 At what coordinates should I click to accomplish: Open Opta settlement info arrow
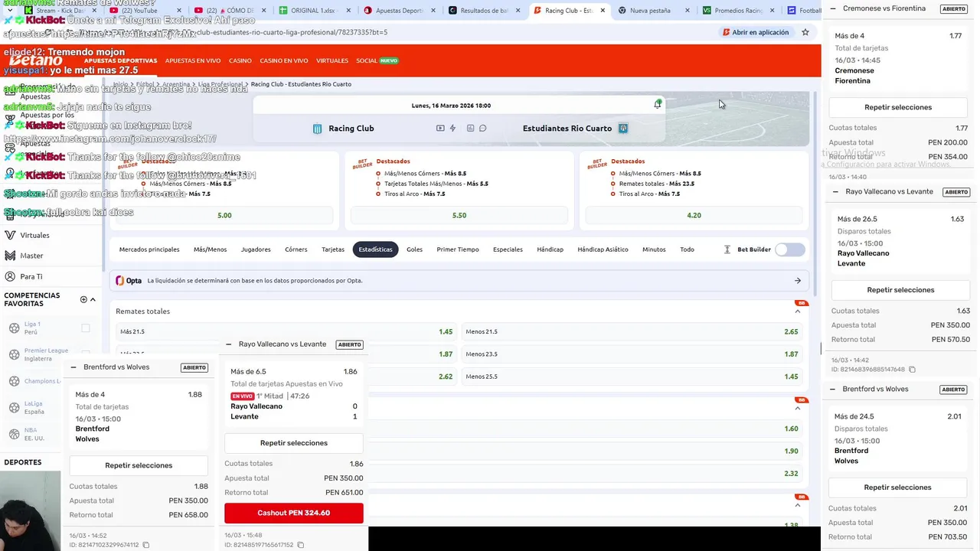point(798,281)
